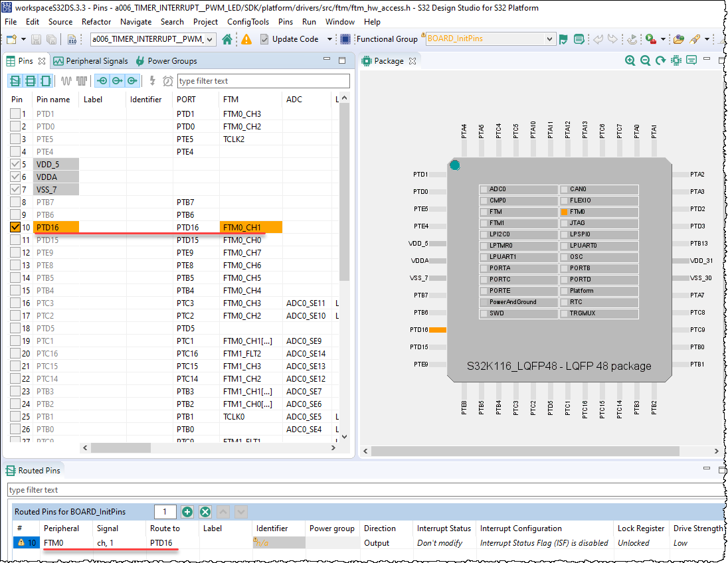728x563 pixels.
Task: Zoom in on the Package view
Action: (x=630, y=60)
